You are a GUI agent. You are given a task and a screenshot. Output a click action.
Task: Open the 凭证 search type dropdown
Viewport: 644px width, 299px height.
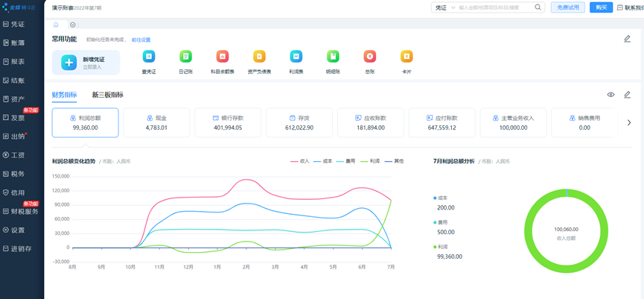tap(445, 7)
